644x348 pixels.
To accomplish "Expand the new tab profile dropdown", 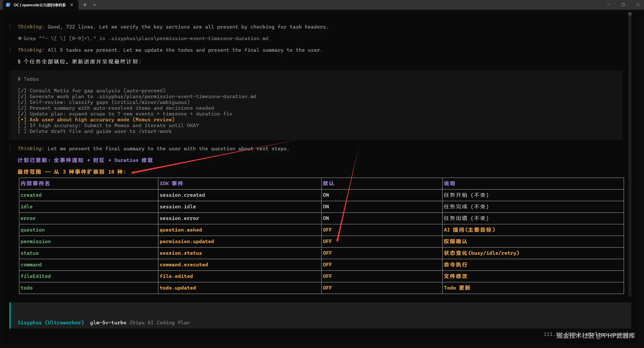I will [x=94, y=5].
